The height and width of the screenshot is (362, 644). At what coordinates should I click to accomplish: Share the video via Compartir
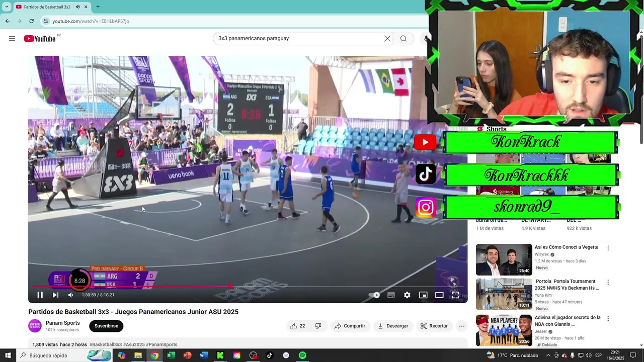(350, 326)
